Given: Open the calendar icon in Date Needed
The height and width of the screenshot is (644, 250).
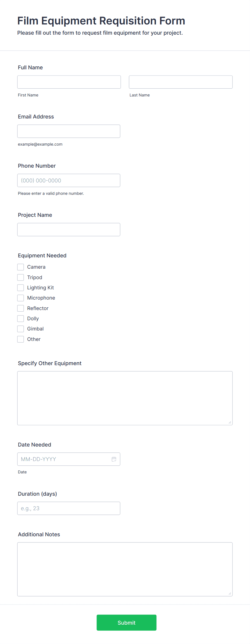Looking at the screenshot, I should [x=114, y=459].
